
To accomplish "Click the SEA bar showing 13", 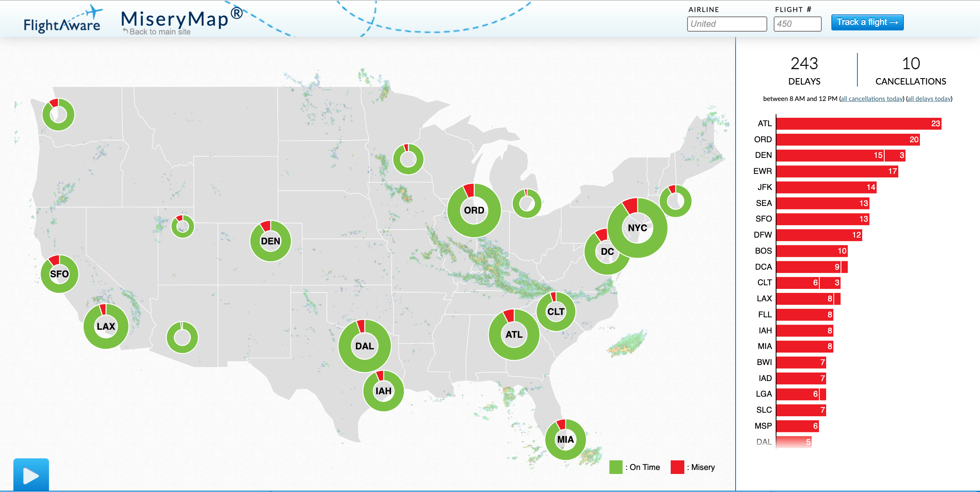I will pyautogui.click(x=823, y=203).
